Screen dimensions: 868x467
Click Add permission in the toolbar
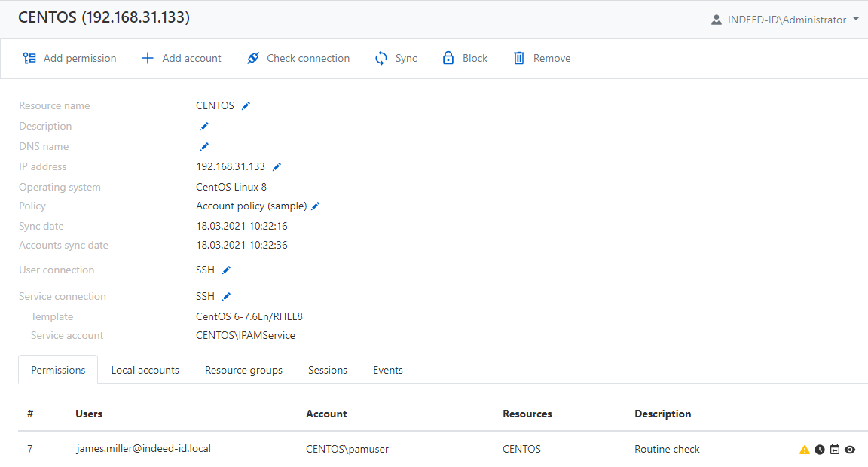pos(69,59)
